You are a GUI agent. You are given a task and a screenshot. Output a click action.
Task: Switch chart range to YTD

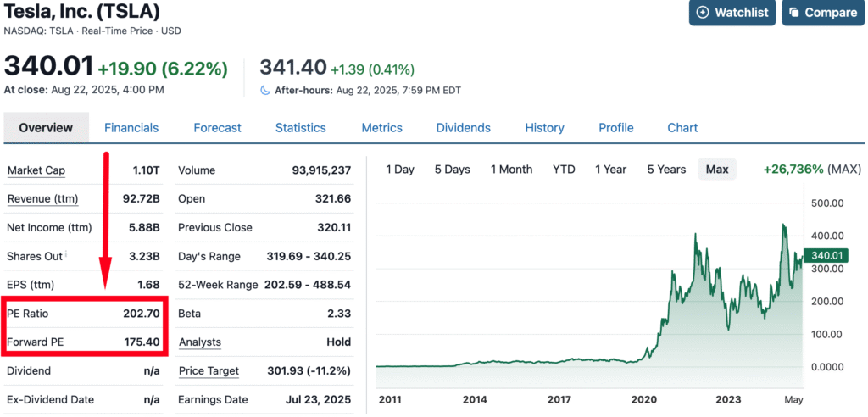[x=564, y=170]
